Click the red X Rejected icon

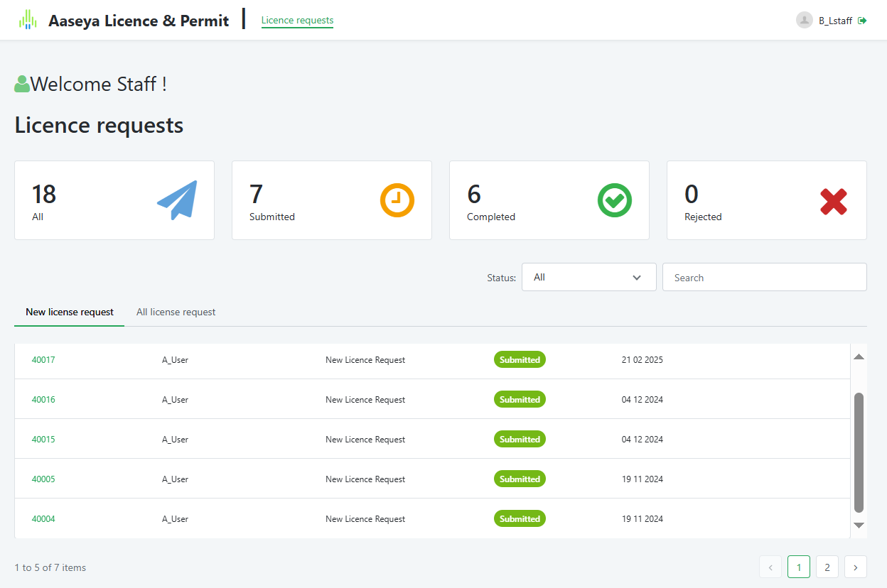[x=833, y=202]
